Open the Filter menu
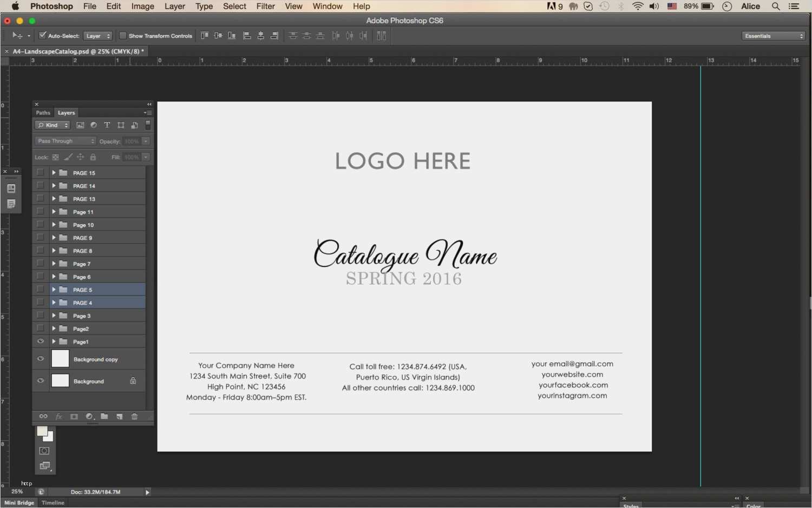This screenshot has height=508, width=812. point(265,6)
